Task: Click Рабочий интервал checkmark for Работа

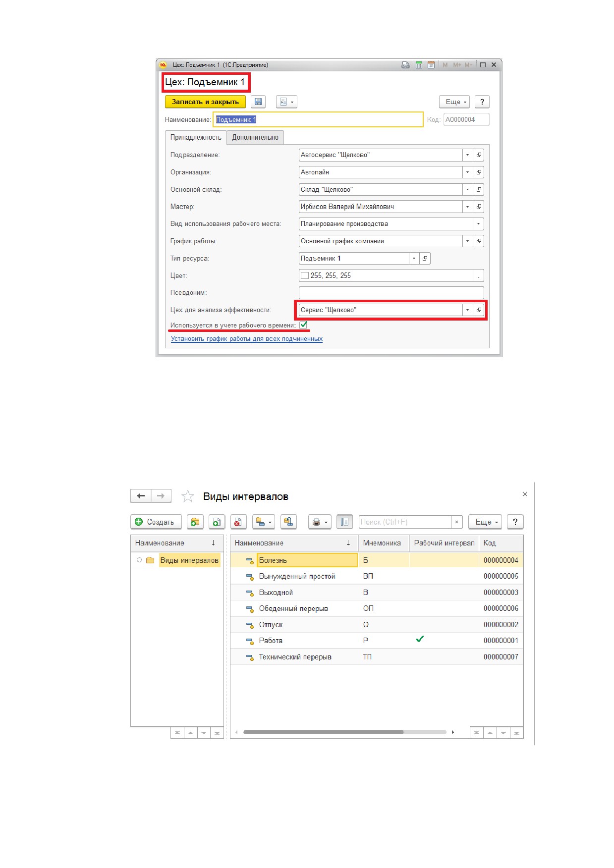Action: (x=420, y=639)
